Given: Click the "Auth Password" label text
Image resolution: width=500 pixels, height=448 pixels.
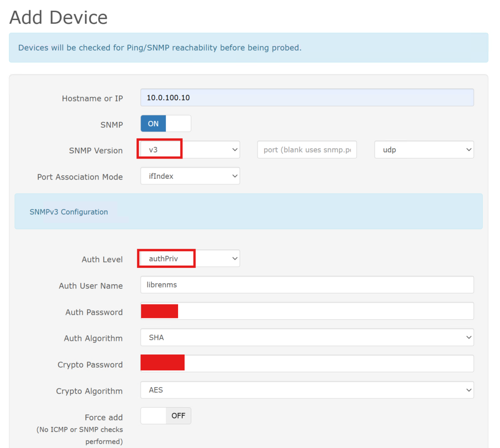Looking at the screenshot, I should (94, 312).
